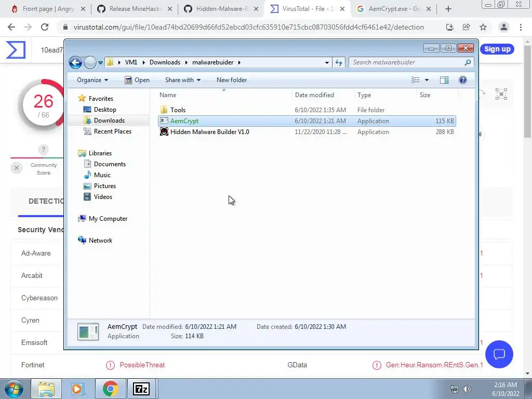This screenshot has width=532, height=399.
Task: Click Chrome taskbar icon
Action: (x=110, y=389)
